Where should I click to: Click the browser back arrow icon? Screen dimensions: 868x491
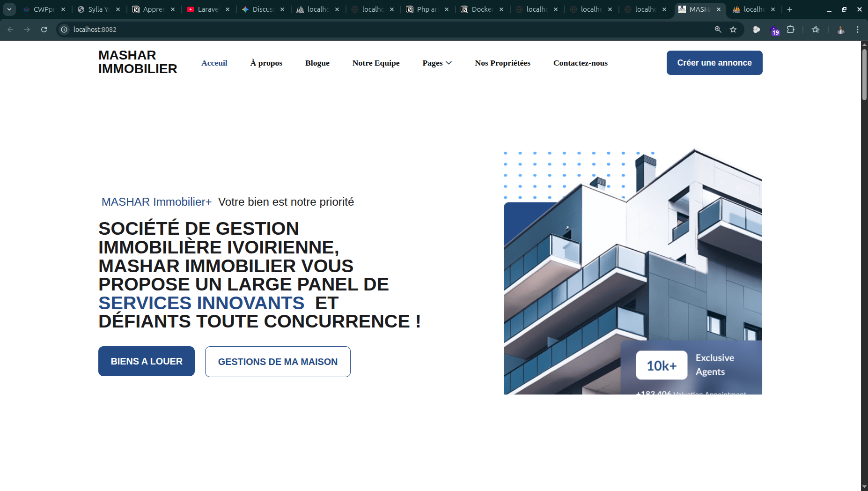click(x=10, y=30)
